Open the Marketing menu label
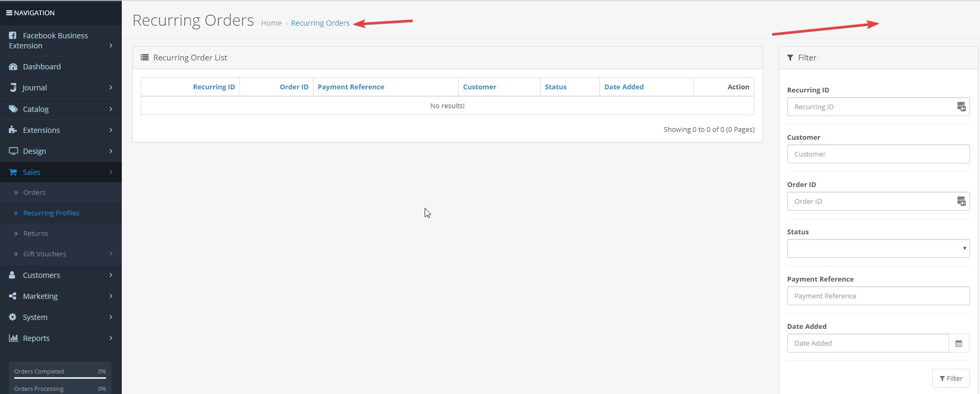This screenshot has height=394, width=980. coord(40,296)
